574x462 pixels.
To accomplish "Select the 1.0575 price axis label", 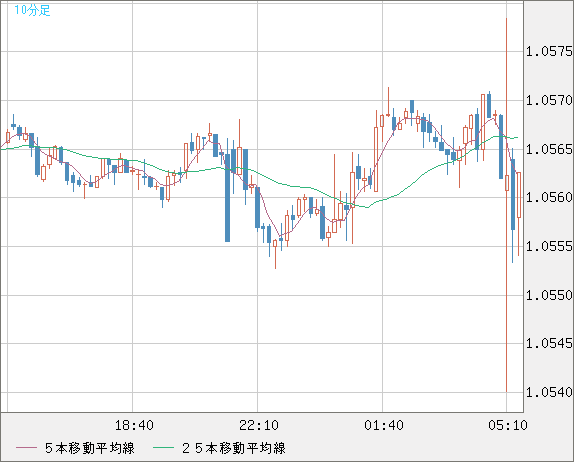I will coord(549,51).
